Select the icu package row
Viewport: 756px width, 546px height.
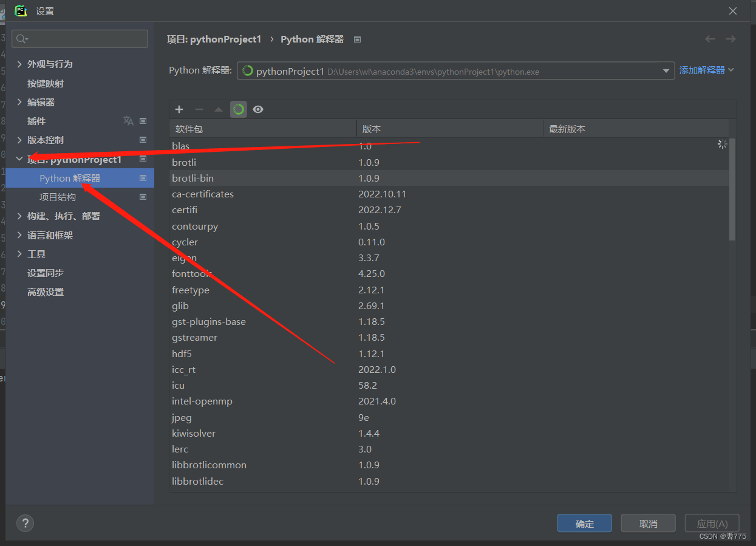pos(449,385)
